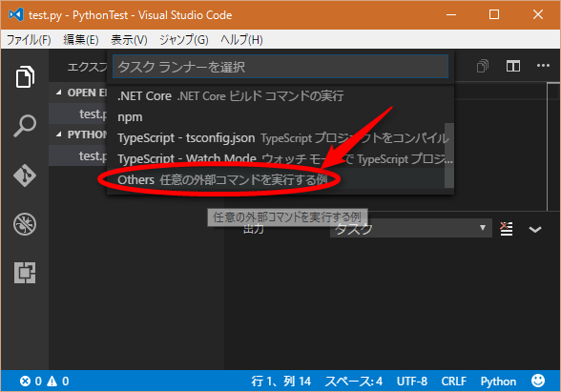Maximize the Visual Studio Code window
561x392 pixels.
(x=494, y=14)
